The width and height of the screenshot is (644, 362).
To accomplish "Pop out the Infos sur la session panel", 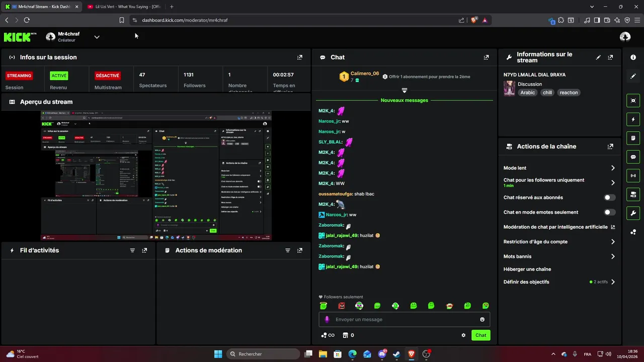I will pos(300,57).
